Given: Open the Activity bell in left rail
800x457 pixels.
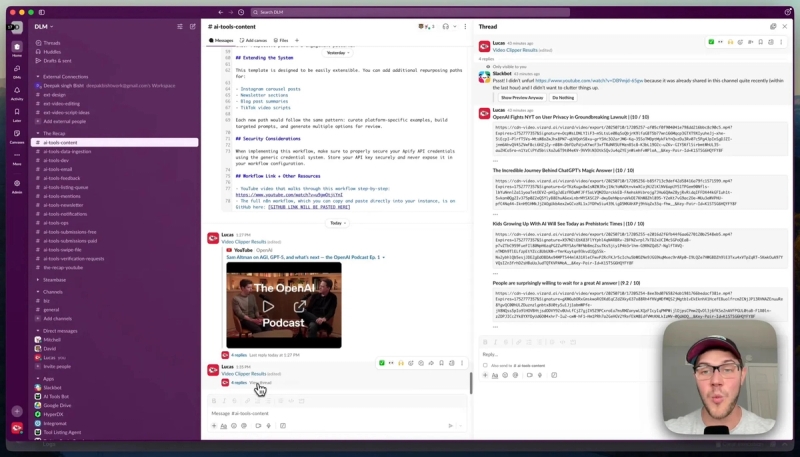Looking at the screenshot, I should coord(17,92).
